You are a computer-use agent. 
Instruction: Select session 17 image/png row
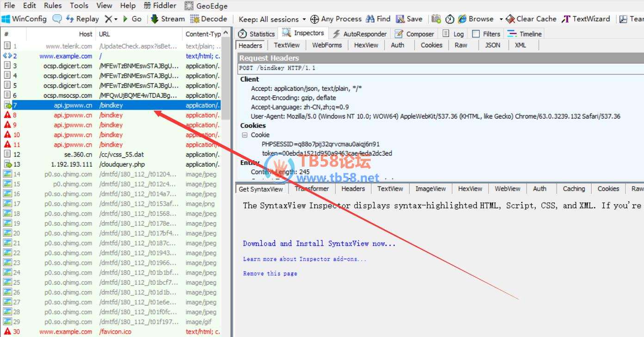(x=111, y=204)
